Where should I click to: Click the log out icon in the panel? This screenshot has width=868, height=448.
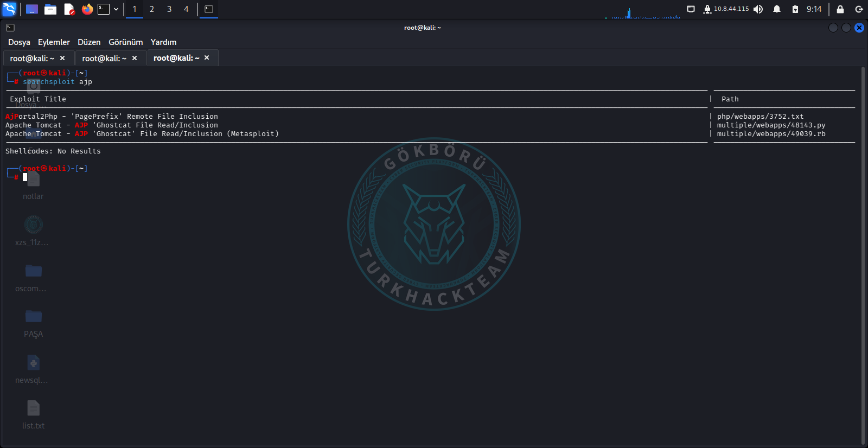click(859, 9)
